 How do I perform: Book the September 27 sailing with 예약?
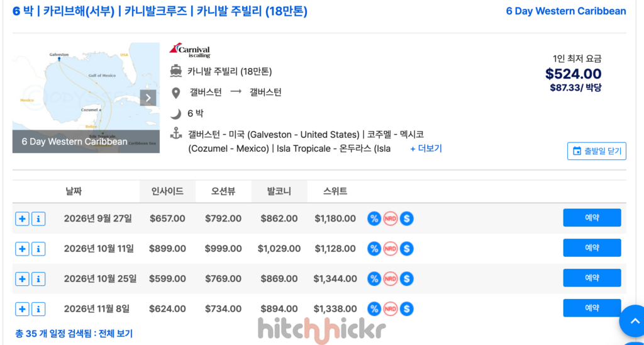pyautogui.click(x=592, y=218)
